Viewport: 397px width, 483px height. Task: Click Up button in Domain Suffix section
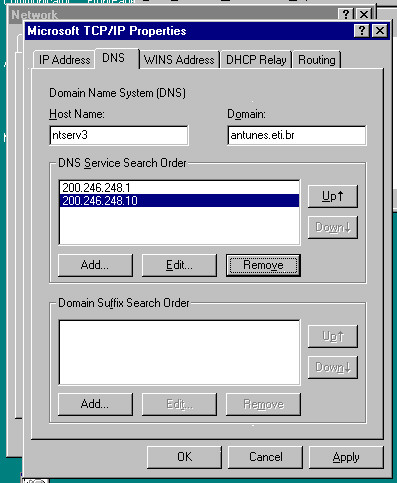tap(333, 336)
